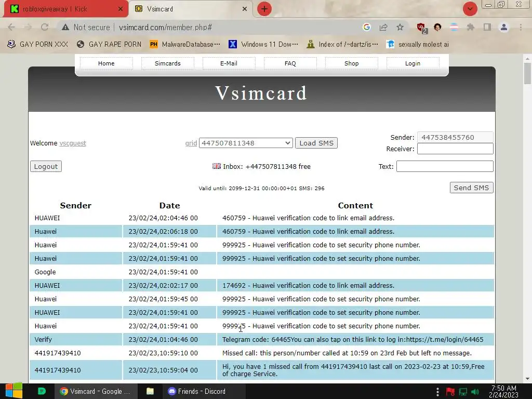Click the grid link
The width and height of the screenshot is (532, 399).
191,143
